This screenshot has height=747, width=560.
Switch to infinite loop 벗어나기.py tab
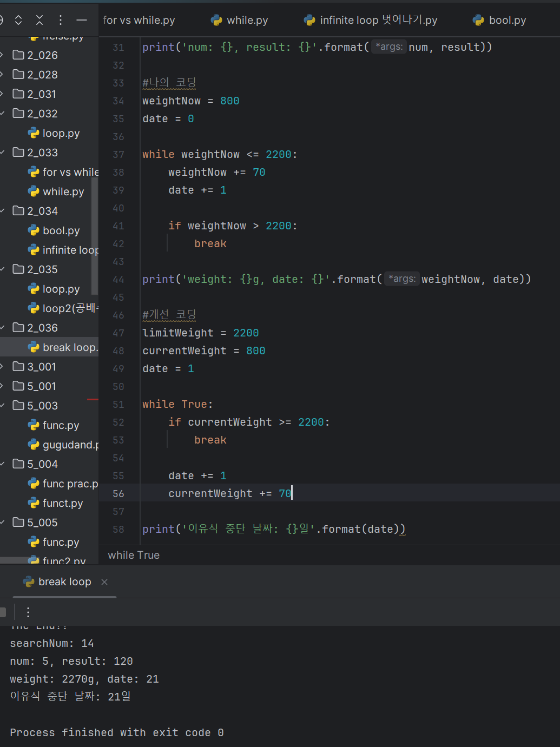click(371, 20)
